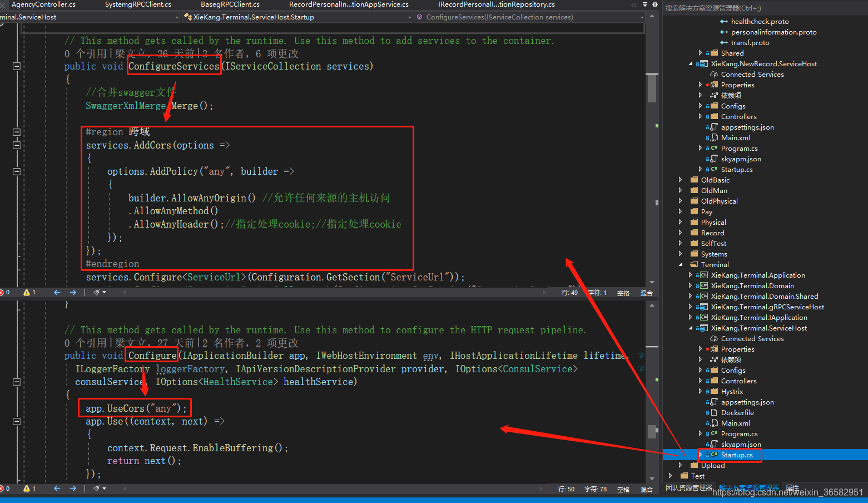Screen dimensions: 868x503
Task: Expand XieKang.Terminal.gRPCServiceHost project
Action: coord(690,307)
